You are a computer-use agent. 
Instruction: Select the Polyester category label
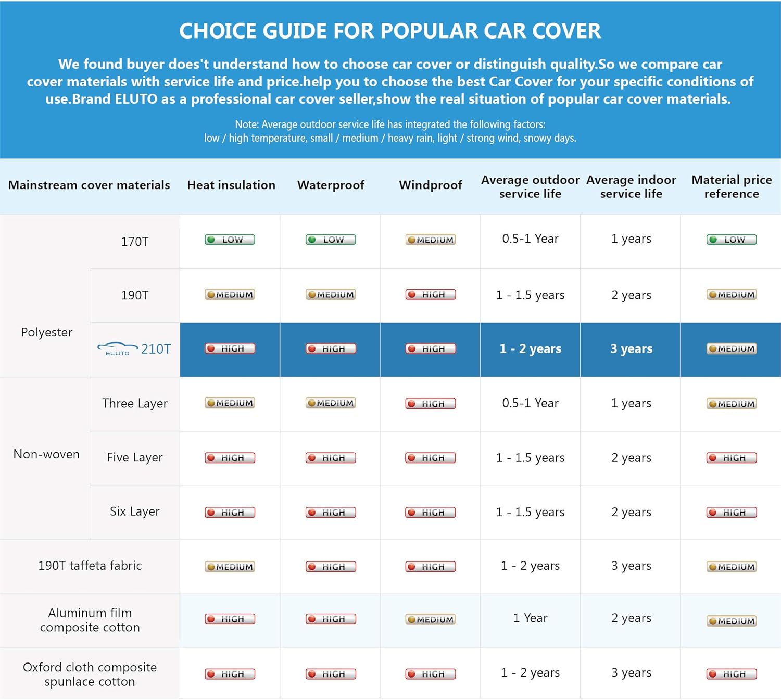(46, 332)
